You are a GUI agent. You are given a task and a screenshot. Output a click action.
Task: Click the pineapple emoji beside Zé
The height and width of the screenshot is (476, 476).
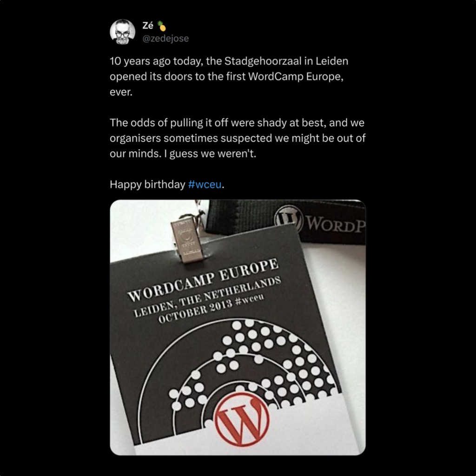click(161, 26)
